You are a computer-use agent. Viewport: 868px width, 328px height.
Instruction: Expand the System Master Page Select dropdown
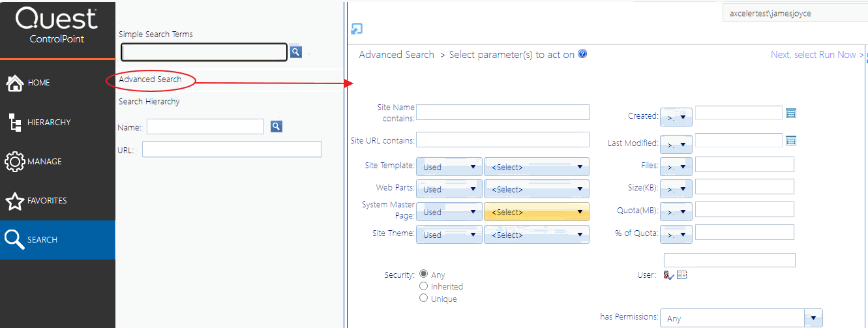(x=537, y=212)
